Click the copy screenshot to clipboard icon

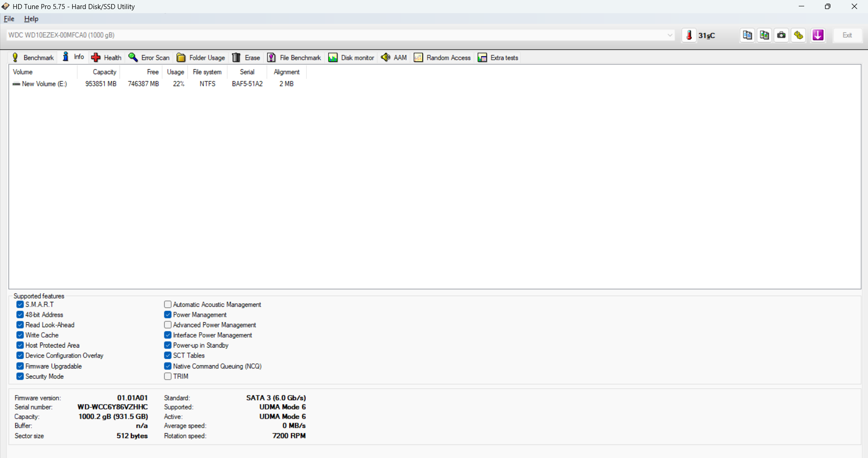tap(764, 35)
